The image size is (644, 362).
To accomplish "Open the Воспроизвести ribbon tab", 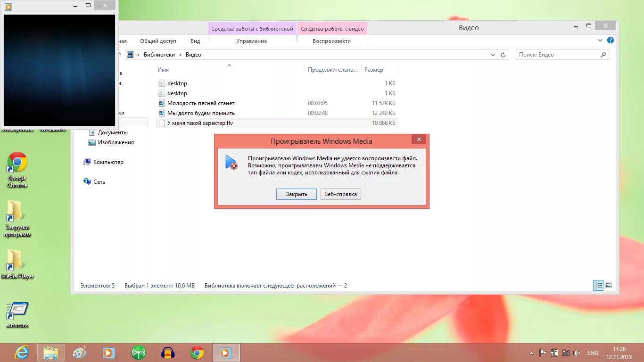I will pos(331,41).
